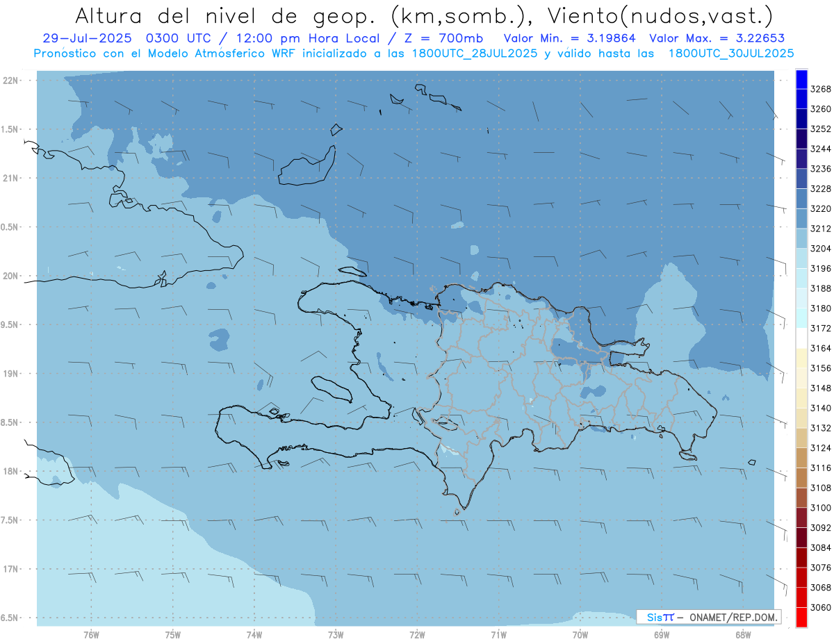Click the '3148' color scale label
834x644 pixels.
point(820,388)
